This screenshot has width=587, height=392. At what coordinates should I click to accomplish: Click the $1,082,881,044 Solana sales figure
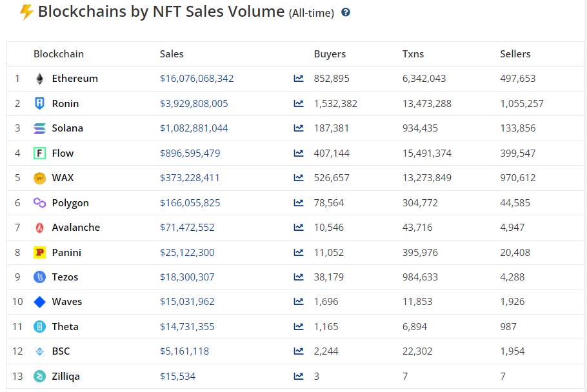(194, 128)
